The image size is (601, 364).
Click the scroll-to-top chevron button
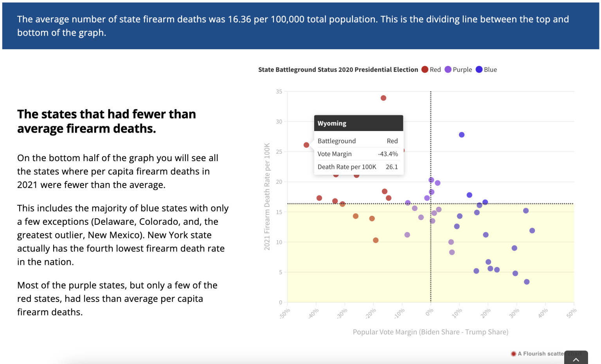click(576, 358)
